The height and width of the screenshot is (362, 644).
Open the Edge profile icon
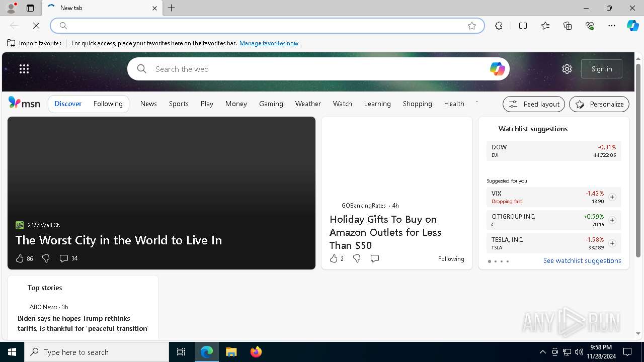tap(11, 8)
